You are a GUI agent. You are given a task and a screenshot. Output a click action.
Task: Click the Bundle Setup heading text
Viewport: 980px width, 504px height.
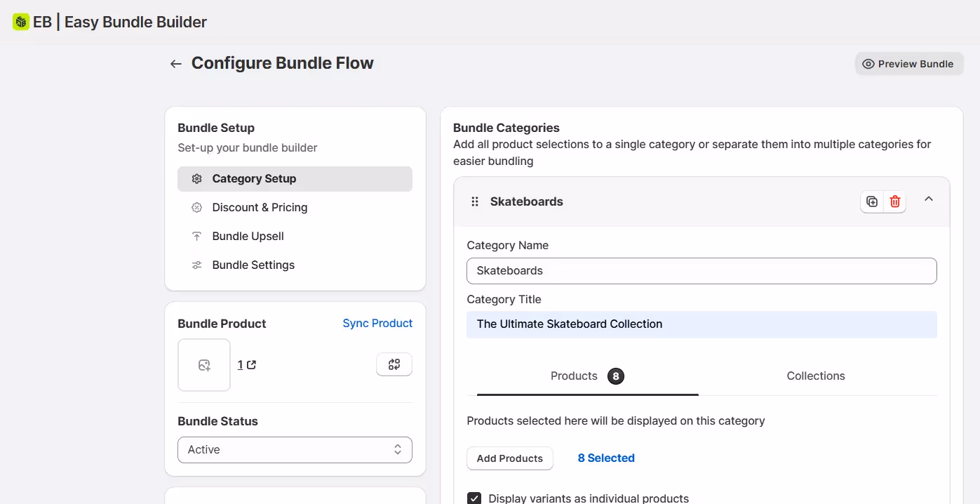216,128
